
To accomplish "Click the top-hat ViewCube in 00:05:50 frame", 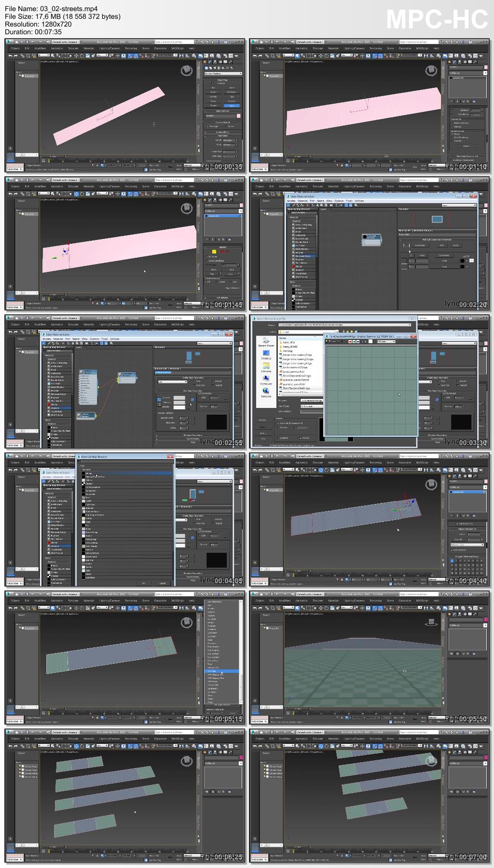I will click(x=431, y=622).
